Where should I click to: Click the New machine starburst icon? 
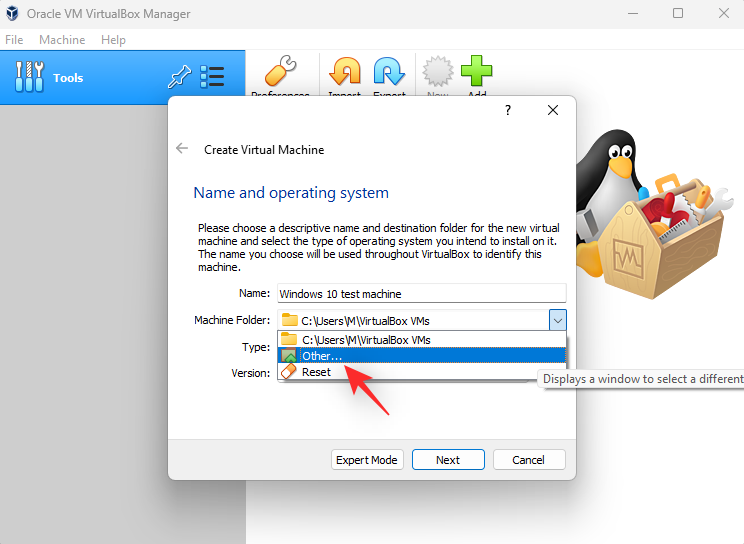437,71
